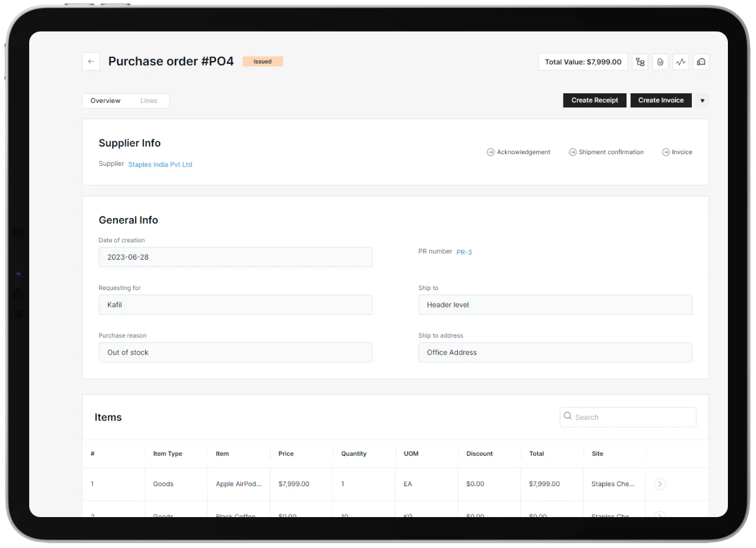This screenshot has width=756, height=548.
Task: Open comments via the chat bubble icon
Action: click(701, 62)
